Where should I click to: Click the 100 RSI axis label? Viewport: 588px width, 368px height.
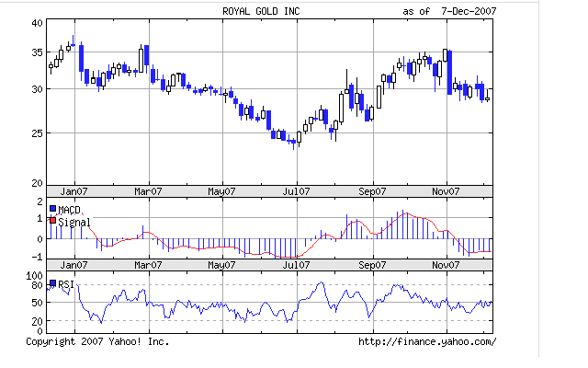35,276
